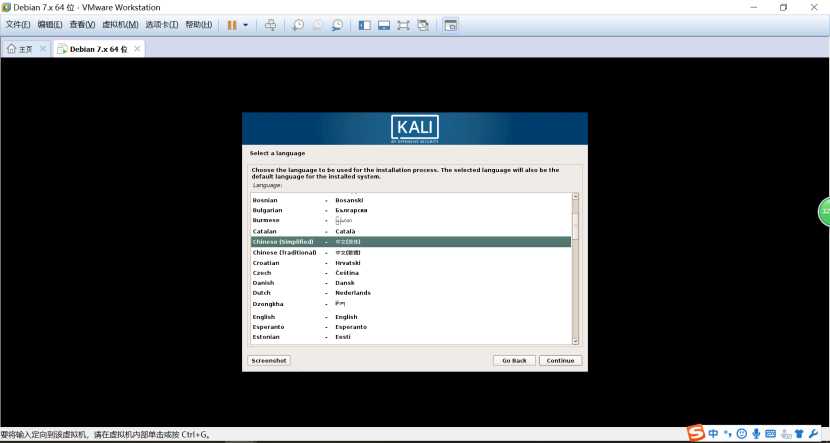Click the Sogou input method S logo

pyautogui.click(x=696, y=433)
